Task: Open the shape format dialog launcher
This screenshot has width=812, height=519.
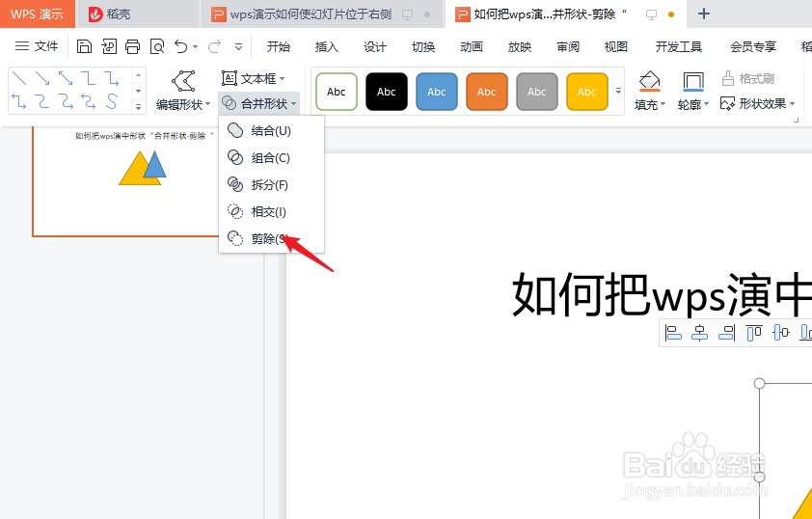Action: (797, 120)
